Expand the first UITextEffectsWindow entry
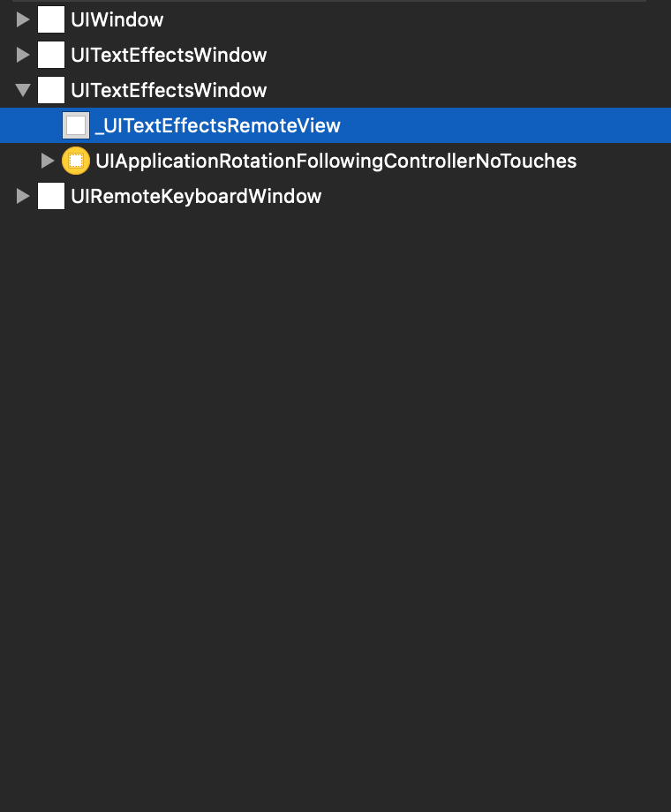This screenshot has width=671, height=812. coord(22,54)
